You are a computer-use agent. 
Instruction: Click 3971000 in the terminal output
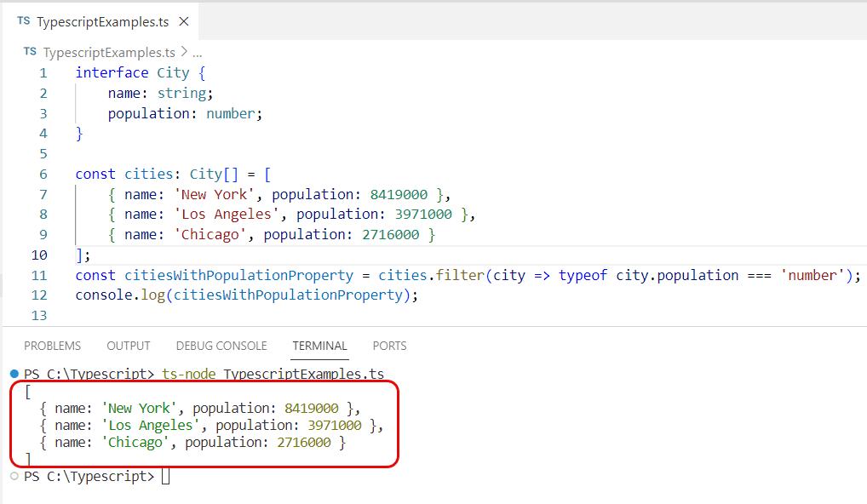point(335,426)
